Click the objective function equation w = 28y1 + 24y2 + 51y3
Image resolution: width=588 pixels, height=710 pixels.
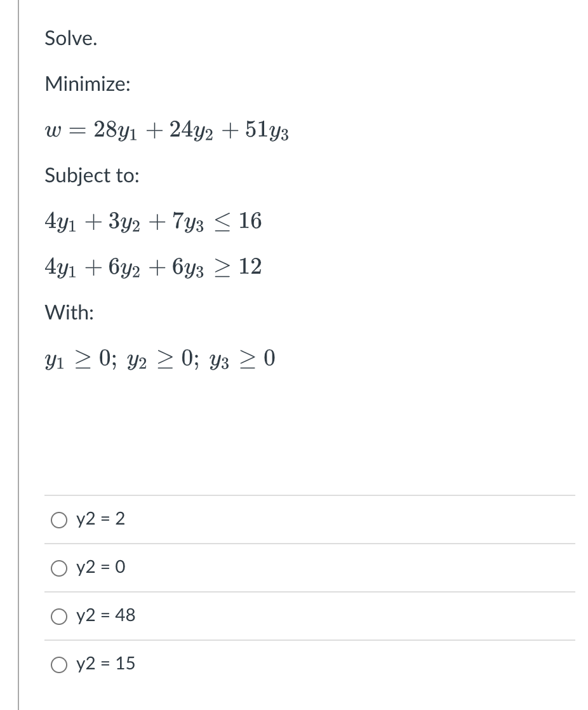166,130
